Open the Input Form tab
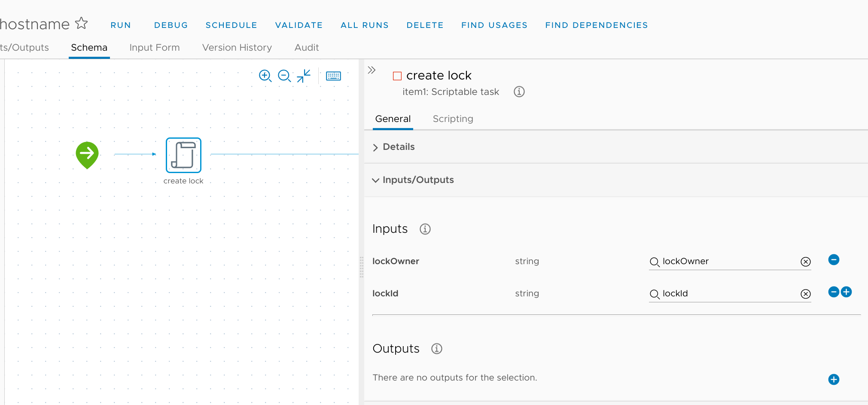The width and height of the screenshot is (868, 405). tap(155, 48)
